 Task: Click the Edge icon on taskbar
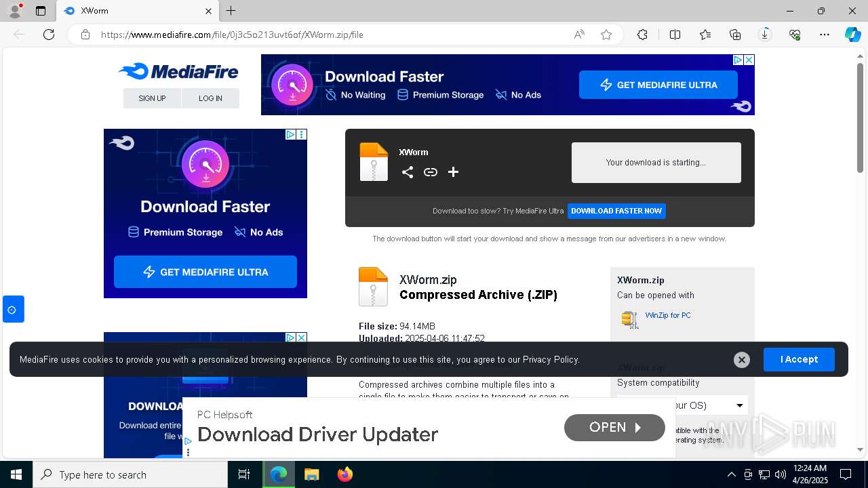coord(279,474)
